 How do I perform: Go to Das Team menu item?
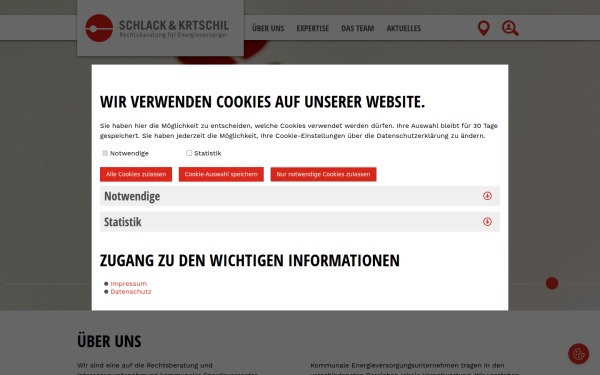[x=357, y=28]
